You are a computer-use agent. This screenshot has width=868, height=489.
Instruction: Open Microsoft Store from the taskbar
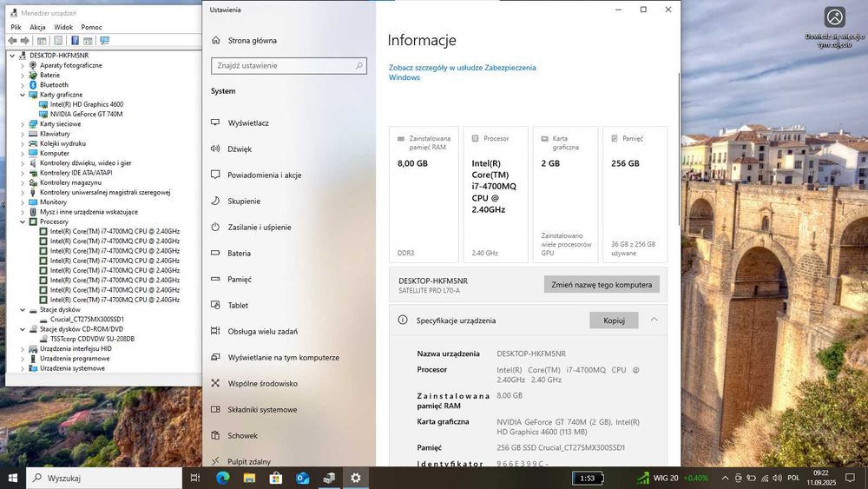(x=276, y=478)
